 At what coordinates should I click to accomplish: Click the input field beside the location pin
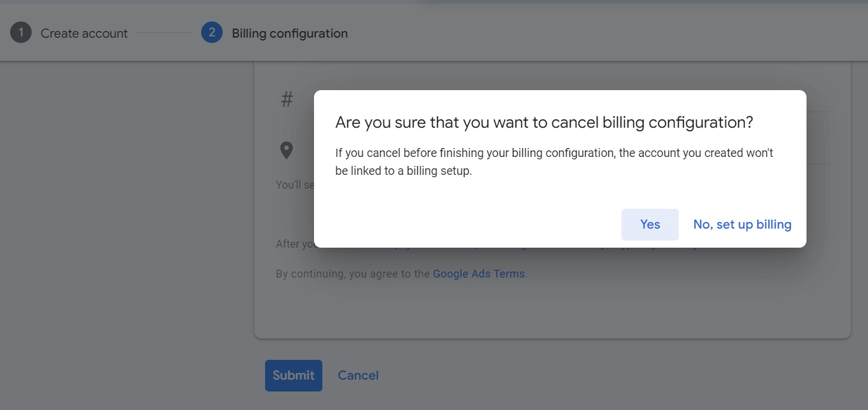[817, 150]
